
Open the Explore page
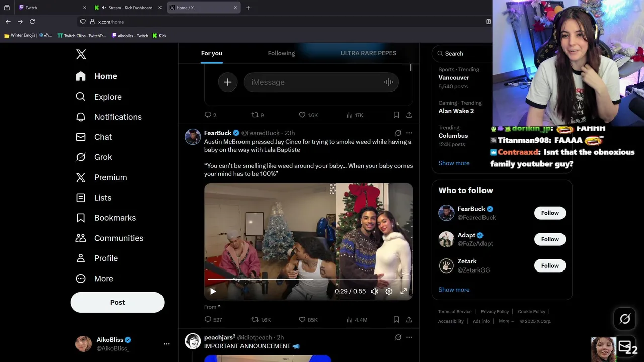click(99, 97)
